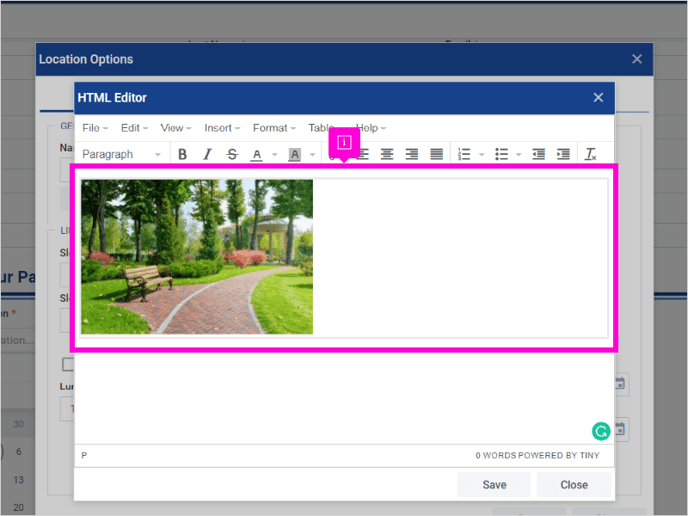This screenshot has height=516, width=688.
Task: Increase the indent
Action: (563, 154)
